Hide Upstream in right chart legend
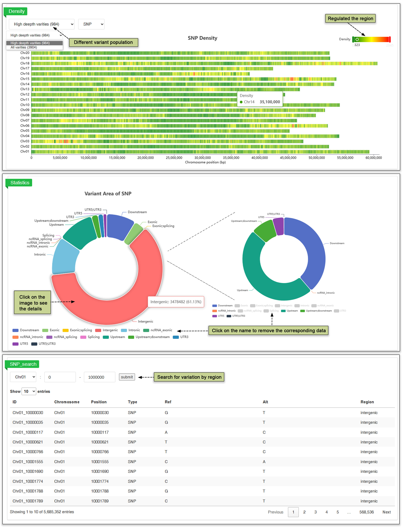Image resolution: width=403 pixels, height=532 pixels. click(x=283, y=311)
